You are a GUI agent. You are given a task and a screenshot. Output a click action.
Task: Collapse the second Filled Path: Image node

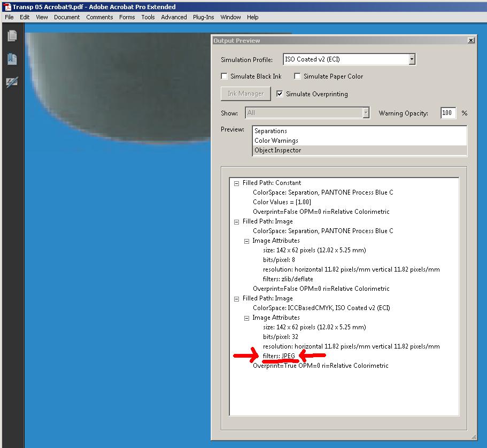pyautogui.click(x=236, y=299)
